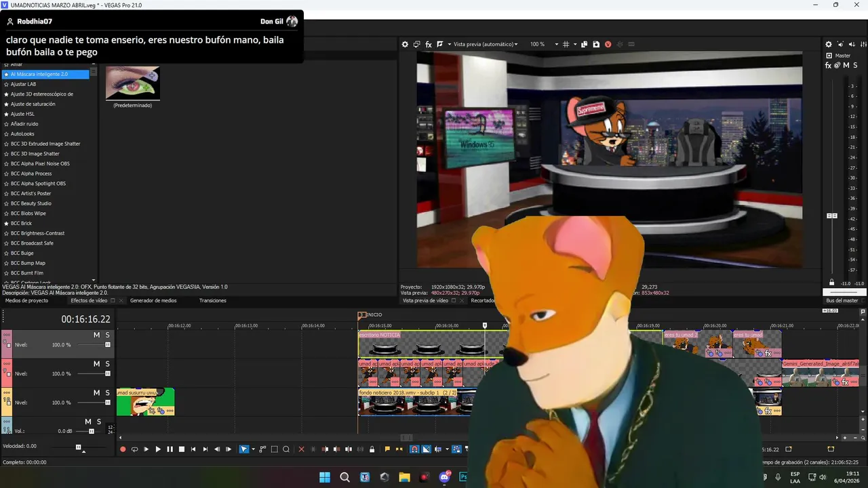Mute the second video track
This screenshot has width=868, height=488.
(96, 364)
